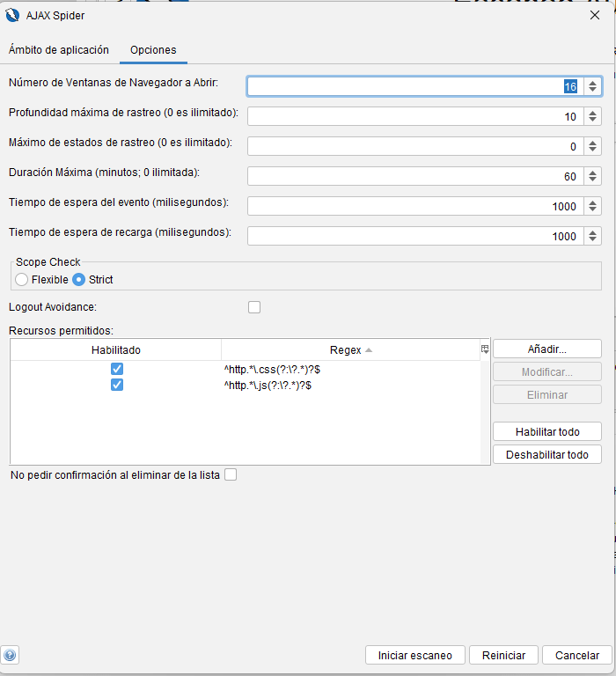Click the Añadir... button
The width and height of the screenshot is (616, 676).
[x=546, y=349]
